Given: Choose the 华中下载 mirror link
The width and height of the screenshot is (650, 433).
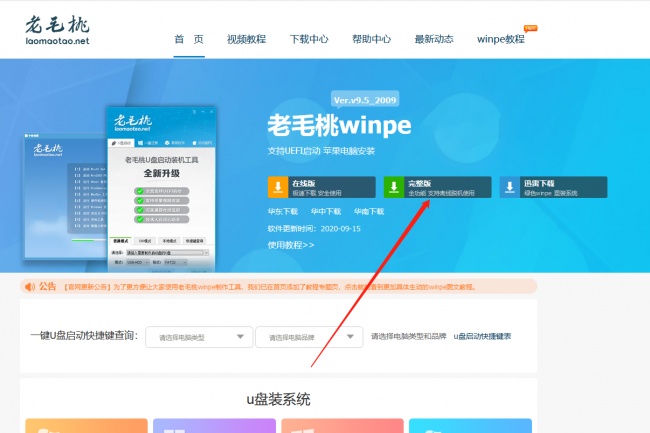Looking at the screenshot, I should (326, 211).
